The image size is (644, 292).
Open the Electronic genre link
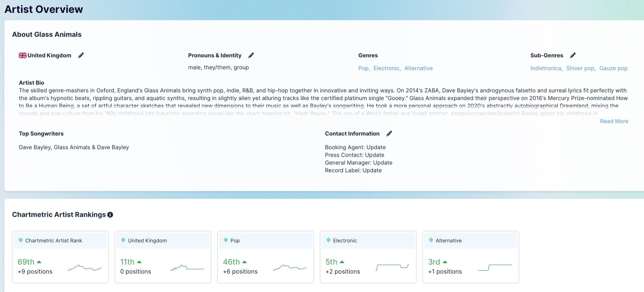click(x=386, y=68)
